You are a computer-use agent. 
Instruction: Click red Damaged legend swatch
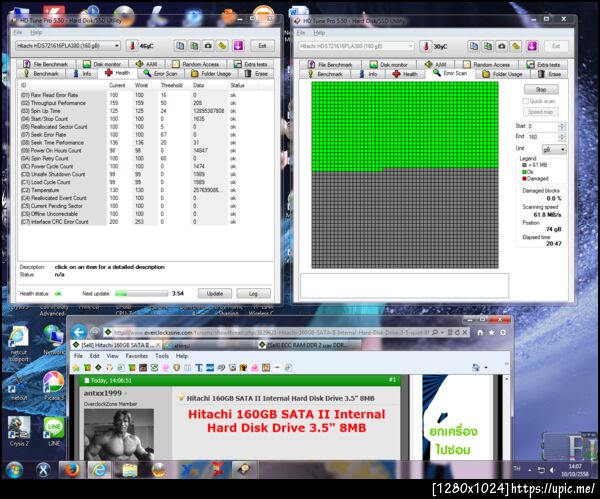click(524, 179)
